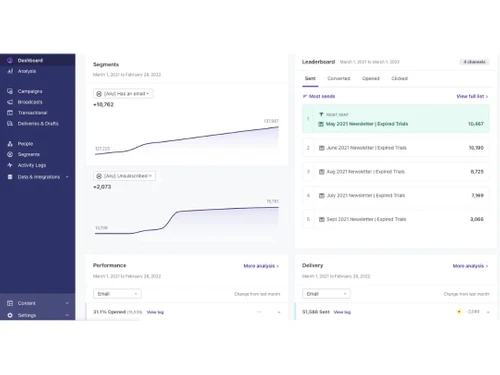Click the +10,762 segment value
The width and height of the screenshot is (500, 375).
pos(103,105)
